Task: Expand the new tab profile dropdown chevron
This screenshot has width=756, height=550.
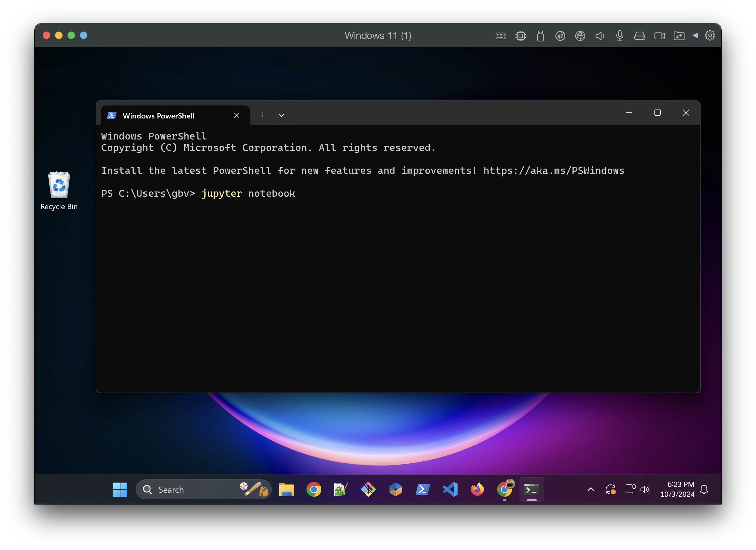Action: (x=281, y=115)
